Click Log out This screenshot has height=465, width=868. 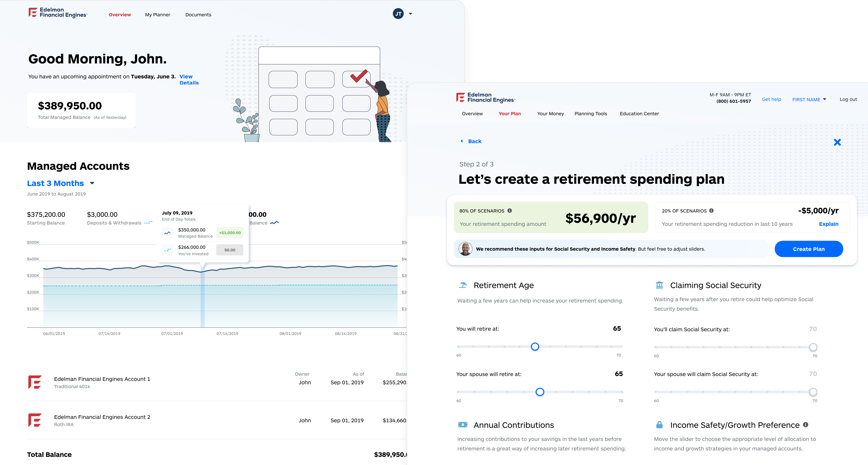848,99
